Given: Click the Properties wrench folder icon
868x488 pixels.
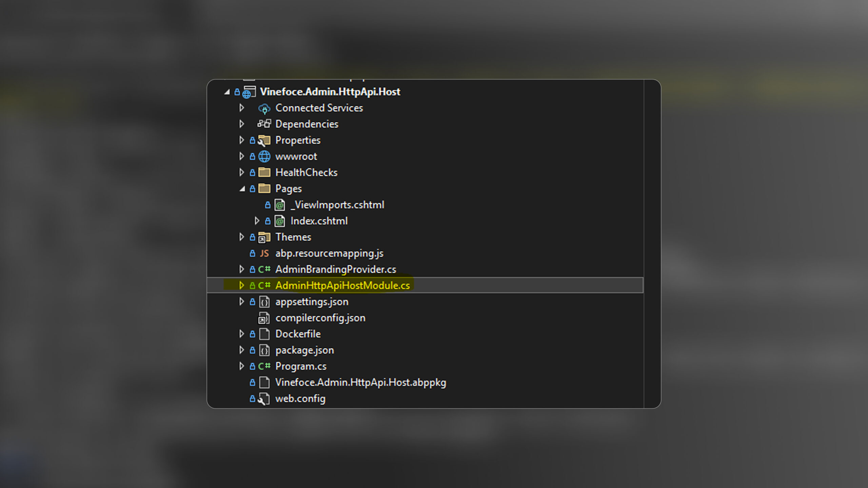Looking at the screenshot, I should coord(264,140).
